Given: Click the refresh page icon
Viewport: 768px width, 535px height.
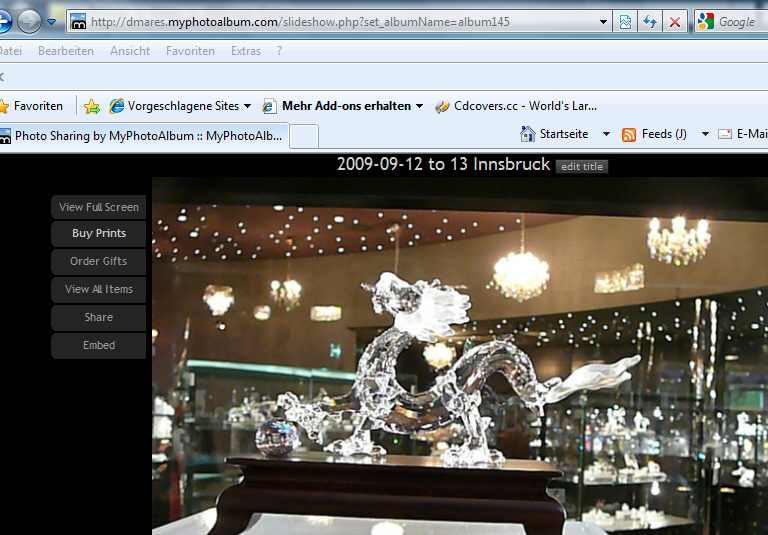Looking at the screenshot, I should point(650,21).
